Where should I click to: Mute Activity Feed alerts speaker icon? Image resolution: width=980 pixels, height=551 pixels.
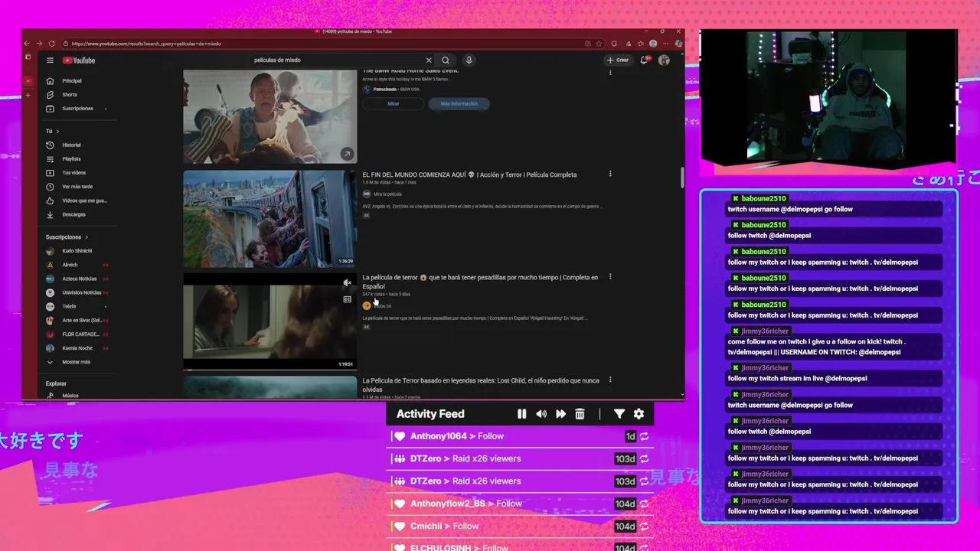(541, 414)
